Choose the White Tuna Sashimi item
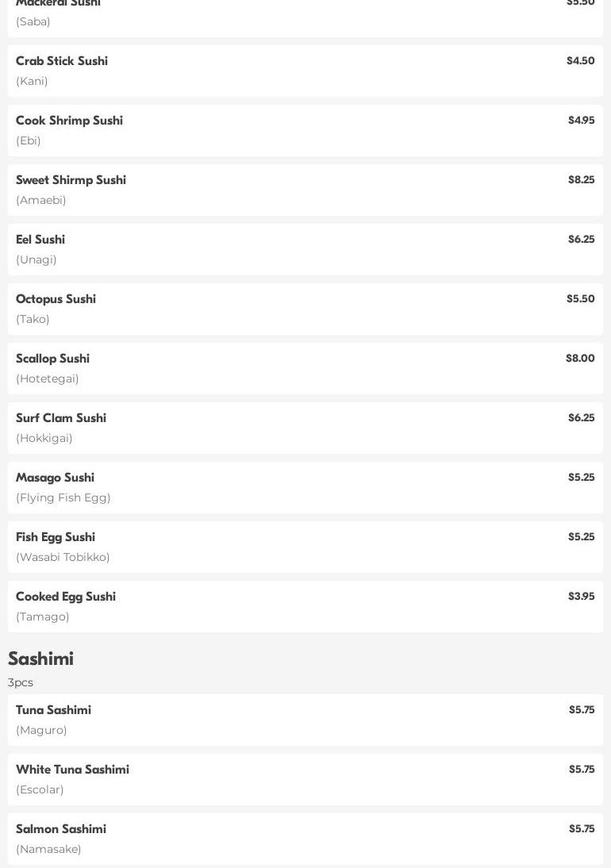Screen dimensions: 611x868 coord(72,770)
